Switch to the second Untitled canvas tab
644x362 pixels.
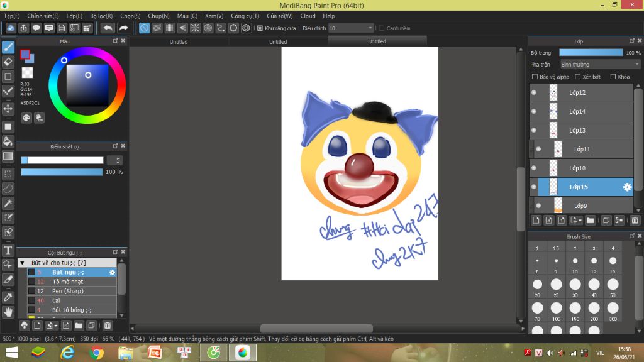[x=278, y=42]
